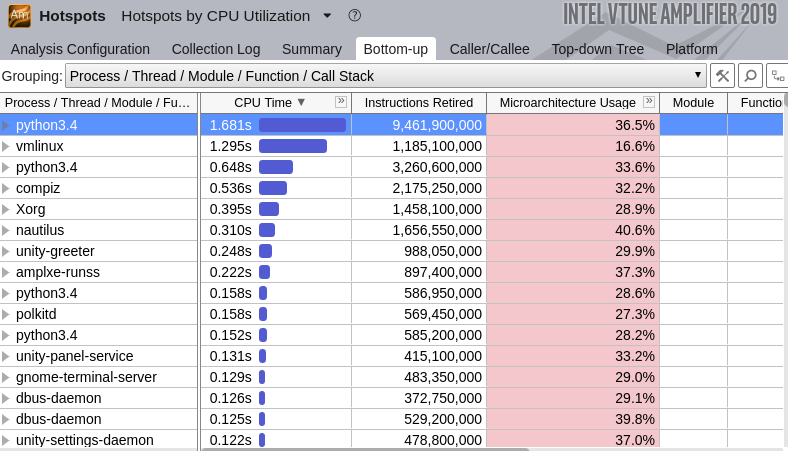Sort by CPU Time arrow indicator
The width and height of the screenshot is (788, 451).
[x=301, y=102]
